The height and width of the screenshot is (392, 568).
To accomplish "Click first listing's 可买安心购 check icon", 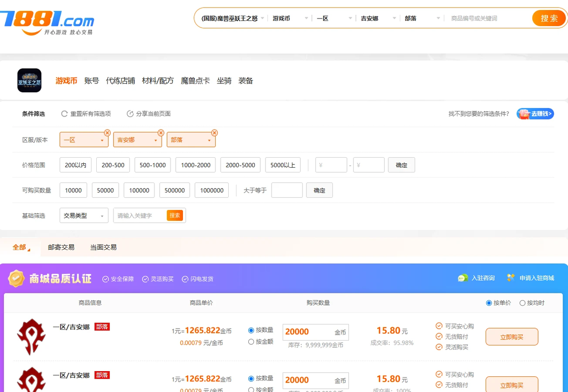I will [439, 326].
